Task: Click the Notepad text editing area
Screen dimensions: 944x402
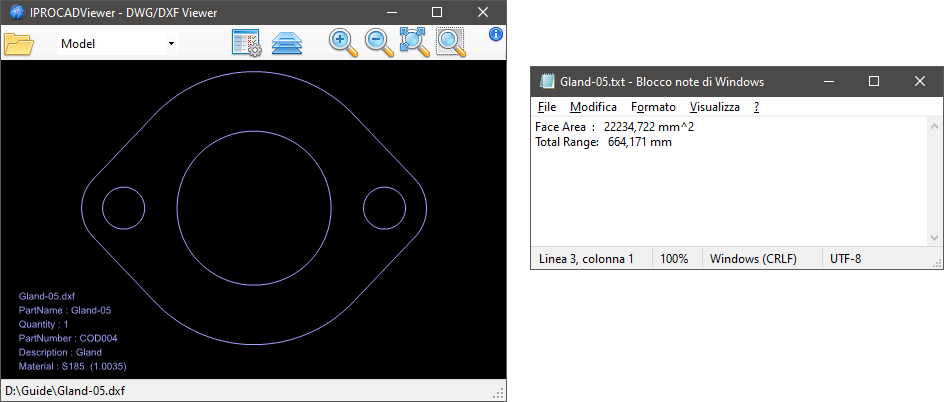Action: pos(729,182)
